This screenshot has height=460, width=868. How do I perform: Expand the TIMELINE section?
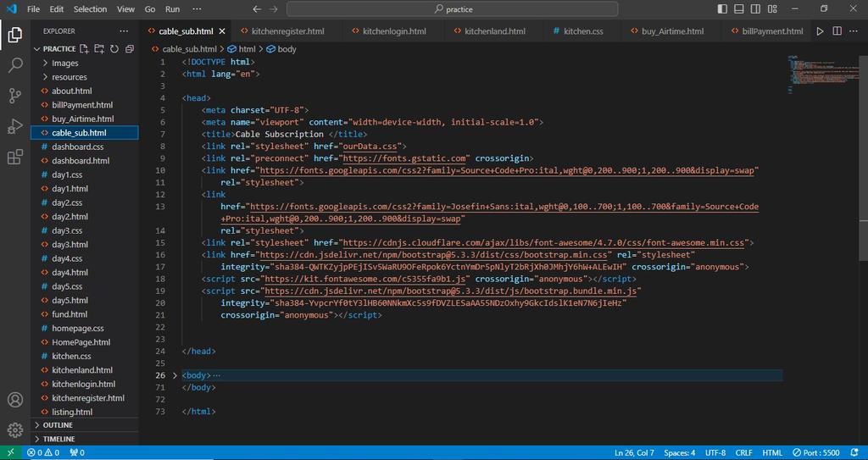(84, 439)
